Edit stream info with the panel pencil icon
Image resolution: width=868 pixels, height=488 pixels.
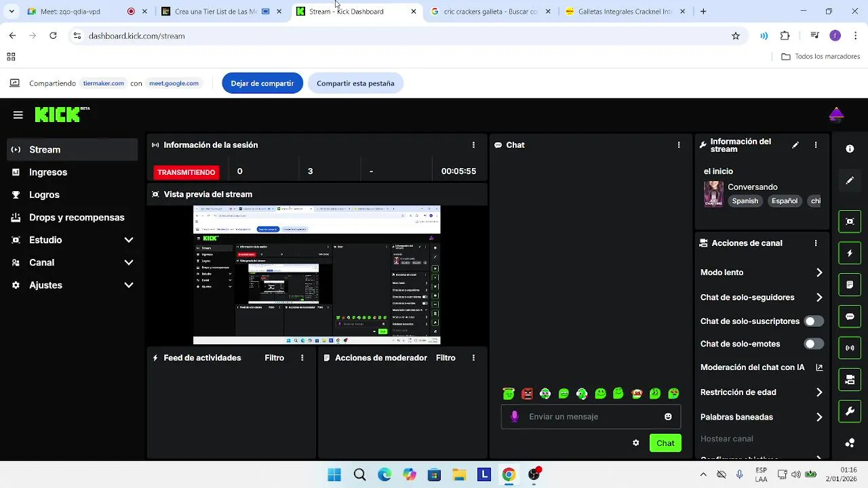click(x=795, y=145)
